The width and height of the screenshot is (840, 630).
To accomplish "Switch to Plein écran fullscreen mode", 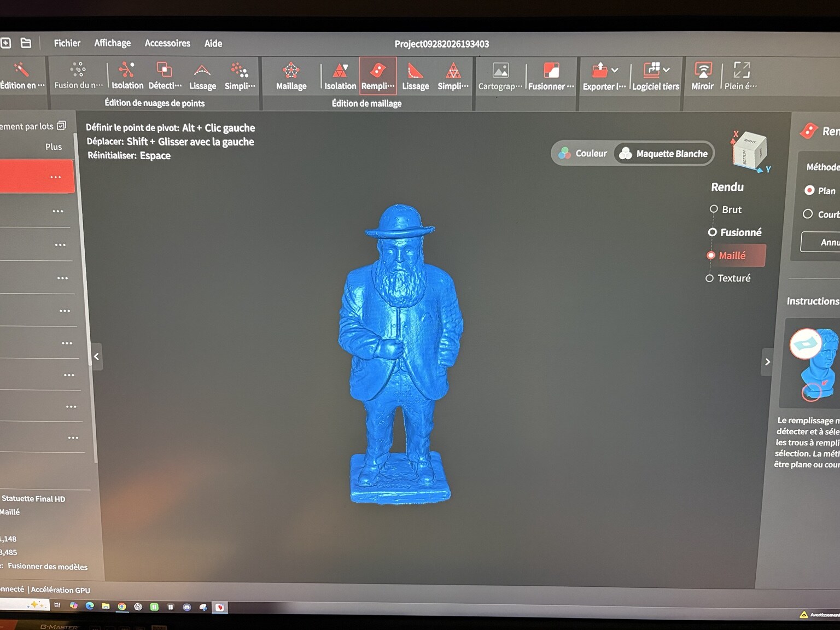I will (x=741, y=75).
